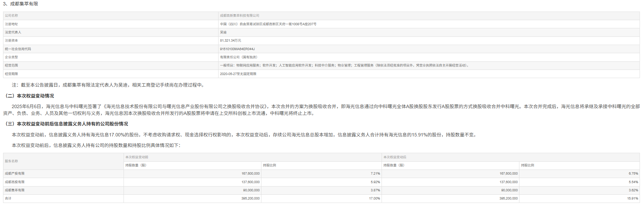Screen dimensions: 644x206
Task: Click the note starting "注：截至本公告披露日"
Action: pos(109,85)
